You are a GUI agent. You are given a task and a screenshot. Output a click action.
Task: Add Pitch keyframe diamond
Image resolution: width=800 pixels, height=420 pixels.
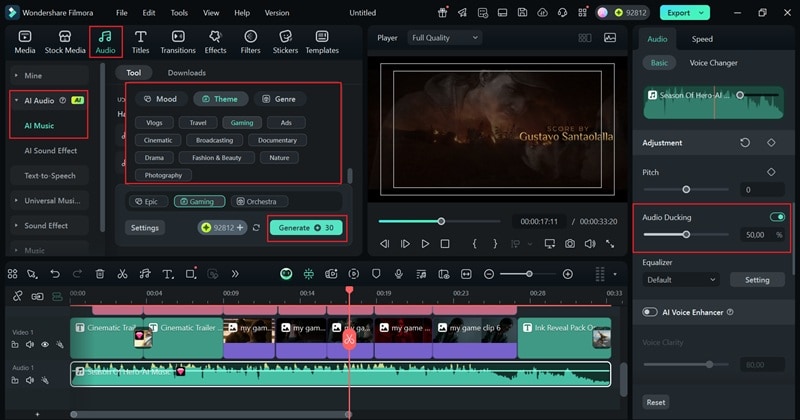[771, 172]
